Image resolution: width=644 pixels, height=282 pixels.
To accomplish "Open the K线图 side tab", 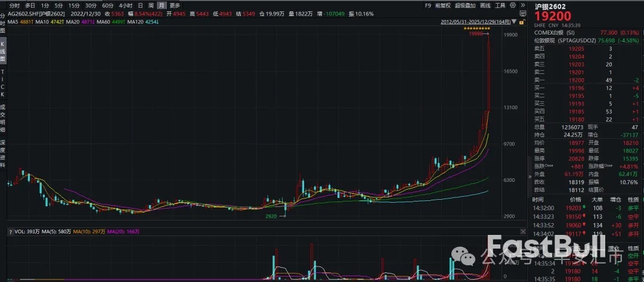I will pos(3,52).
